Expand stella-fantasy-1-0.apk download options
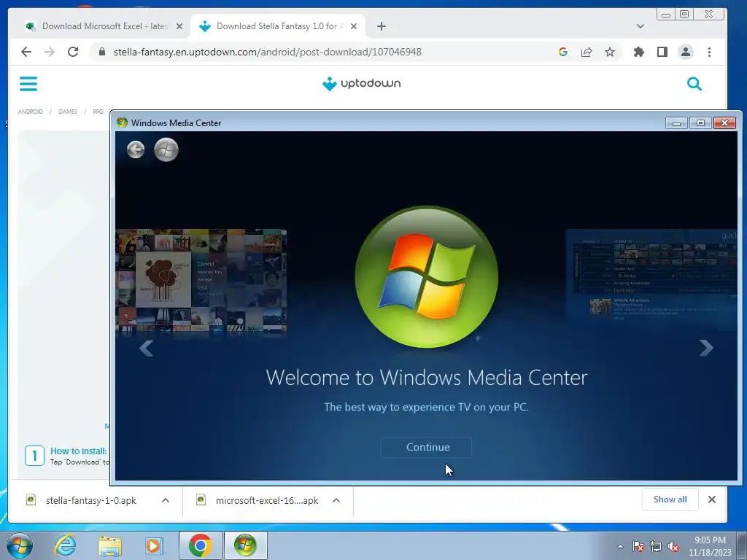This screenshot has width=747, height=560. click(166, 500)
